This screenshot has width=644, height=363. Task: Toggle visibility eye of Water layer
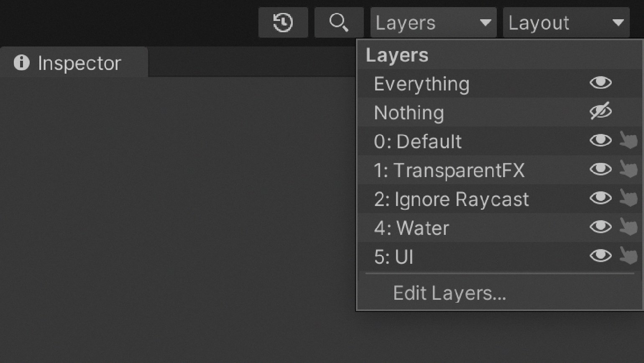601,227
